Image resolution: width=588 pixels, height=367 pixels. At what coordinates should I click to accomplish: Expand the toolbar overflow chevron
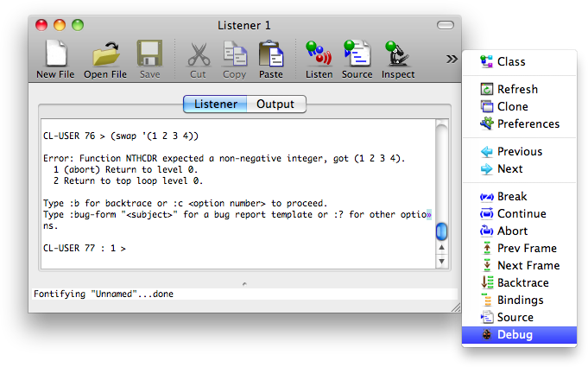[x=452, y=59]
